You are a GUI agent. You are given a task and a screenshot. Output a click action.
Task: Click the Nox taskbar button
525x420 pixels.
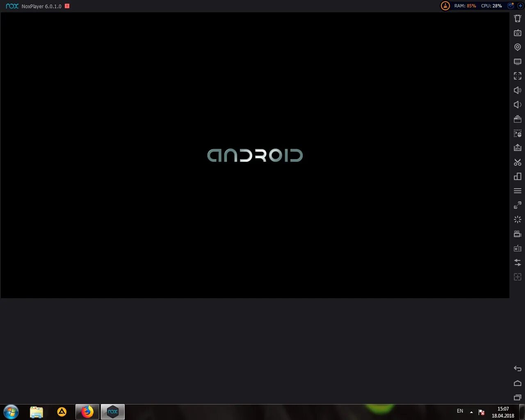(113, 412)
